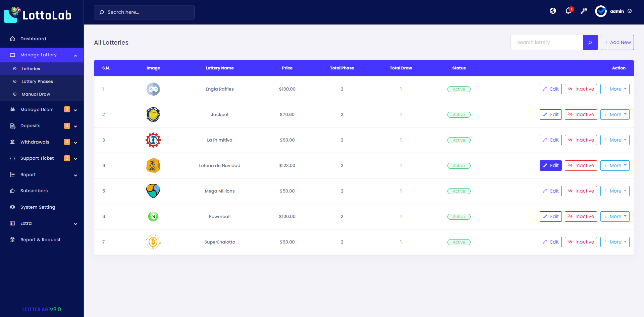644x317 pixels.
Task: Click the wrench settings icon in top bar
Action: (x=584, y=11)
